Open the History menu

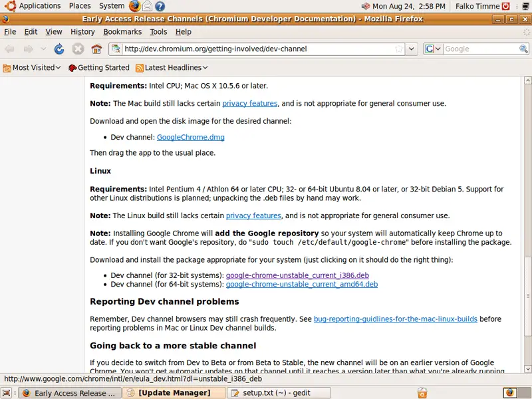[x=82, y=32]
